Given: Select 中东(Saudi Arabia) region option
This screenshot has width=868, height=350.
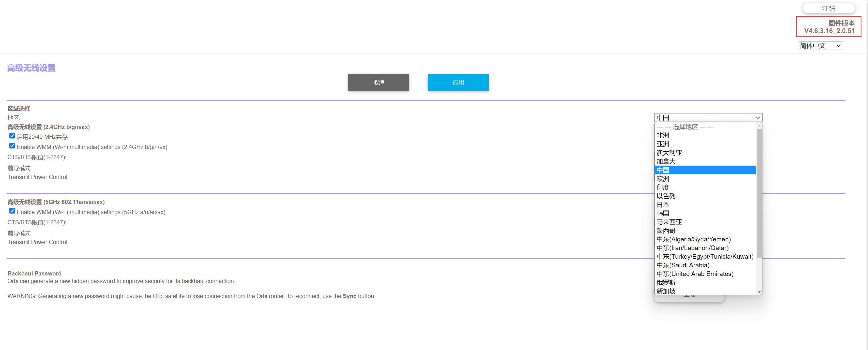Looking at the screenshot, I should 683,265.
